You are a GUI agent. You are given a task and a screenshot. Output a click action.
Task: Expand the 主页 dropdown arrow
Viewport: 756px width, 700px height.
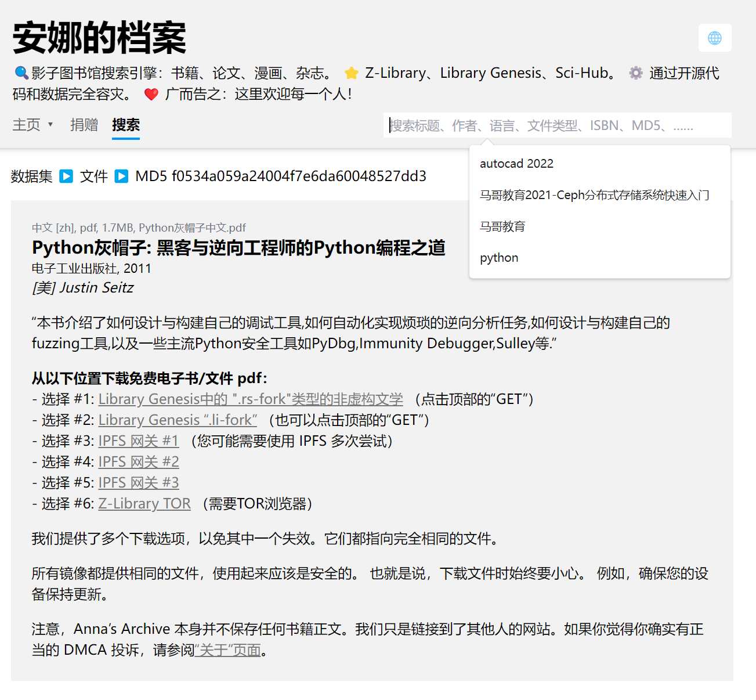50,125
